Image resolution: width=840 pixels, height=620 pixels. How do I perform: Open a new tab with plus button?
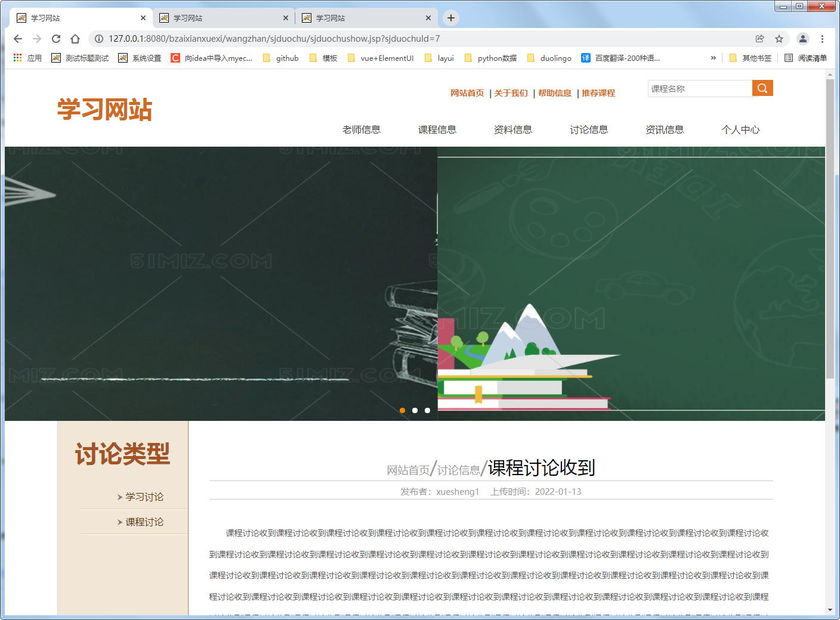pos(451,18)
